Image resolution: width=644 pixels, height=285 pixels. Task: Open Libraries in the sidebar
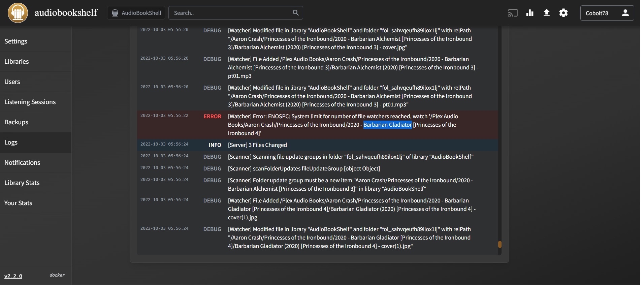36,62
